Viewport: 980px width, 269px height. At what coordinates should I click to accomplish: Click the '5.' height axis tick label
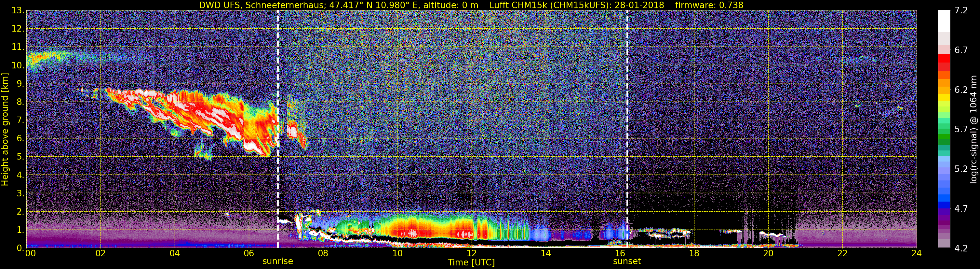20,157
